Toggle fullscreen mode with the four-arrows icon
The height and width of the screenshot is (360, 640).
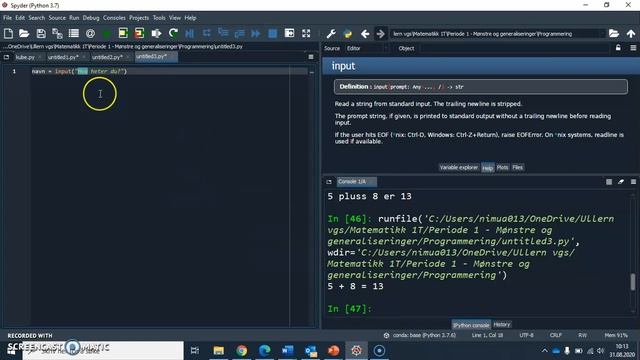[306, 33]
